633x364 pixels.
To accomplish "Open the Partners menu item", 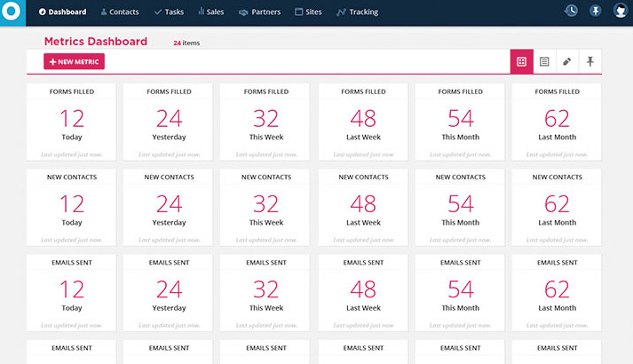I will click(259, 12).
